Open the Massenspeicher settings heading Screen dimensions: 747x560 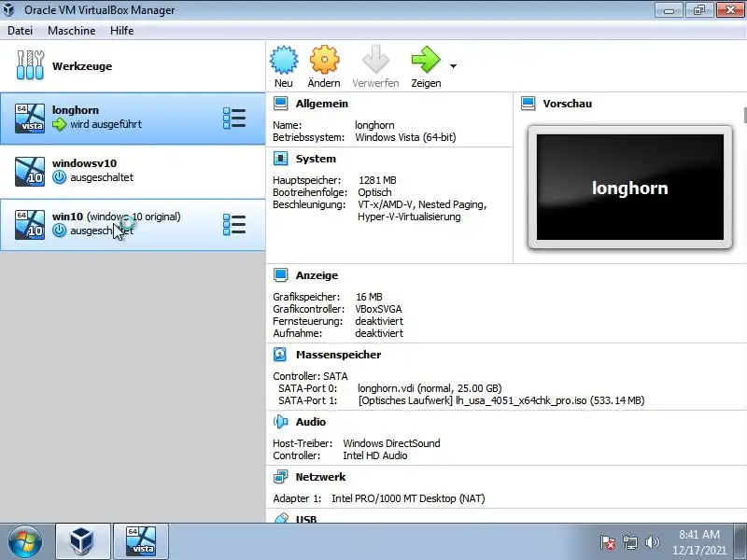coord(338,355)
